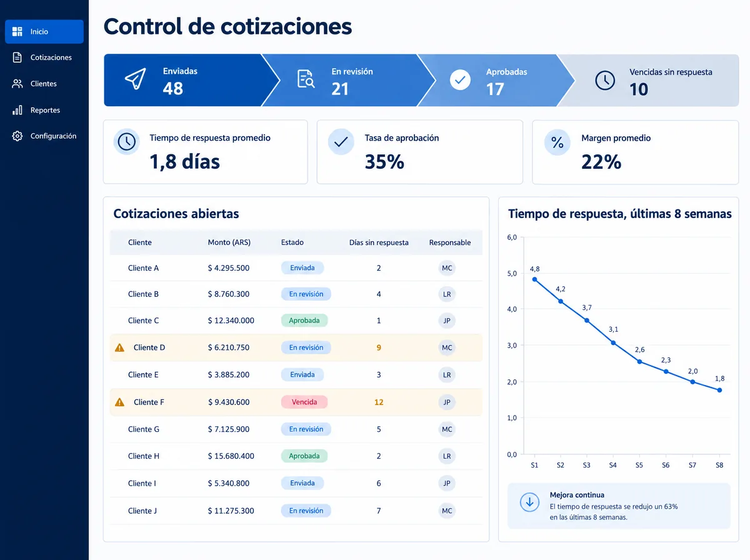Click the Enviada badge for Cliente E
The width and height of the screenshot is (750, 560).
tap(302, 375)
